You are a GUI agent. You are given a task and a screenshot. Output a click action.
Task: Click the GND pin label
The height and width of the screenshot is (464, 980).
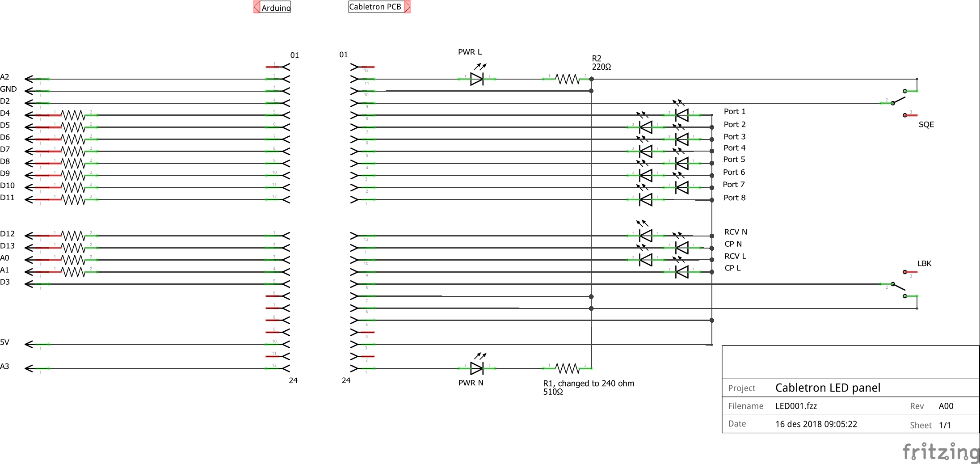(8, 89)
